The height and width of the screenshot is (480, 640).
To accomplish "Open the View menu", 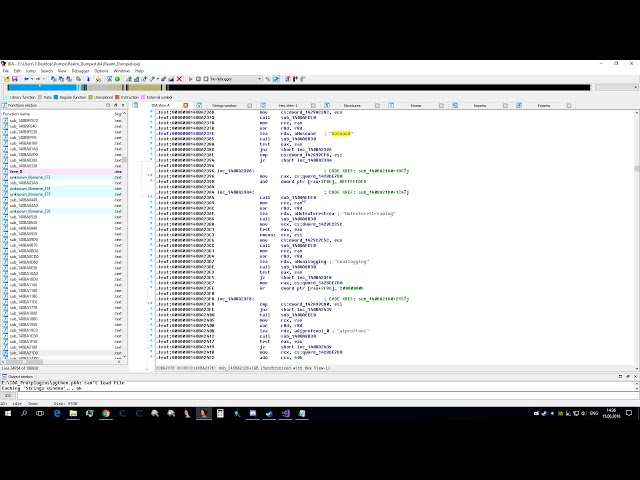I will click(x=62, y=71).
